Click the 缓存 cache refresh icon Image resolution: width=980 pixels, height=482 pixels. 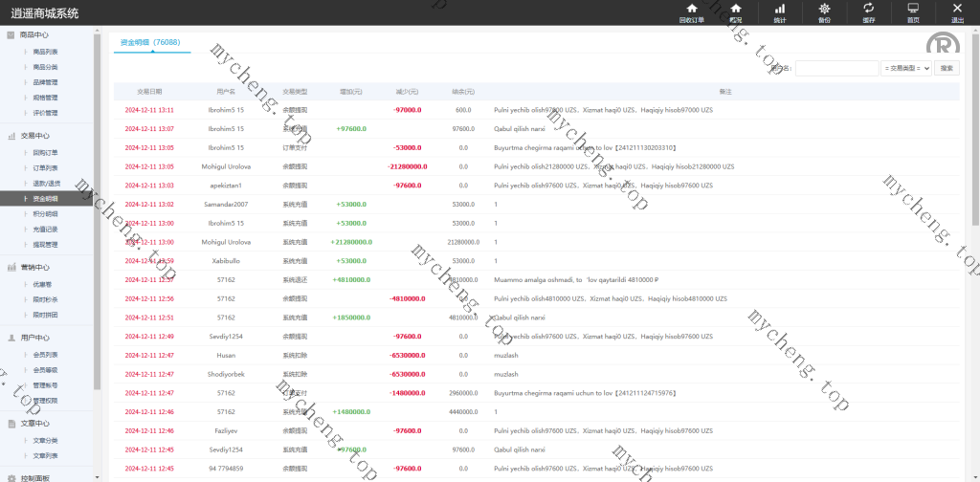[x=868, y=11]
